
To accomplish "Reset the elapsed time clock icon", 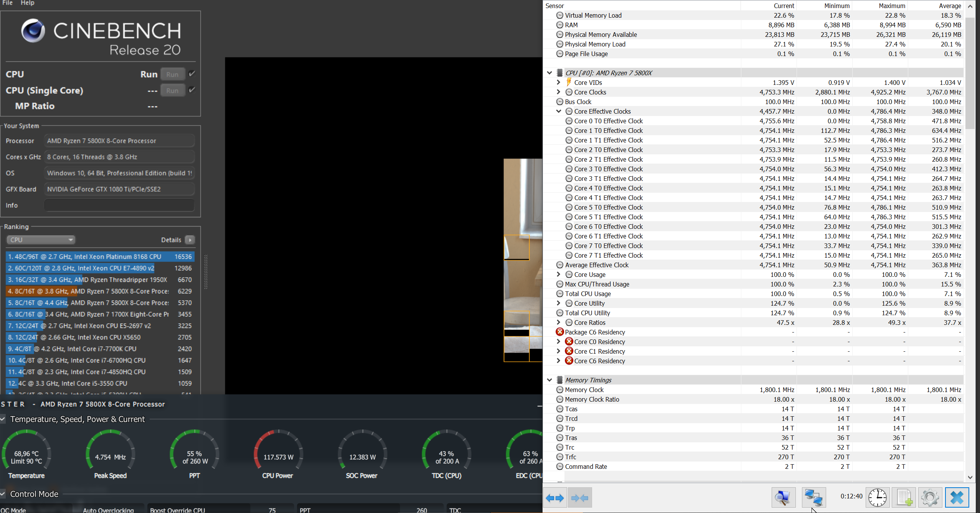I will click(877, 498).
